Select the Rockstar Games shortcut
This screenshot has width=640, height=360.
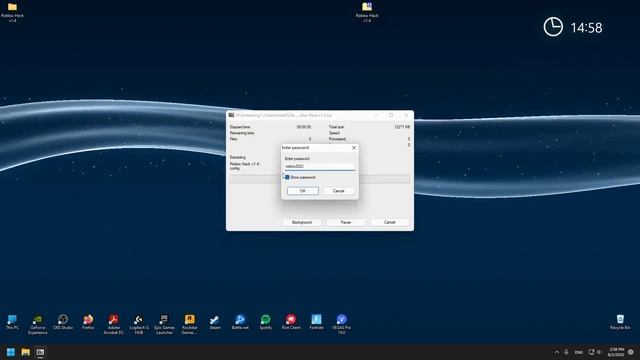click(x=189, y=324)
